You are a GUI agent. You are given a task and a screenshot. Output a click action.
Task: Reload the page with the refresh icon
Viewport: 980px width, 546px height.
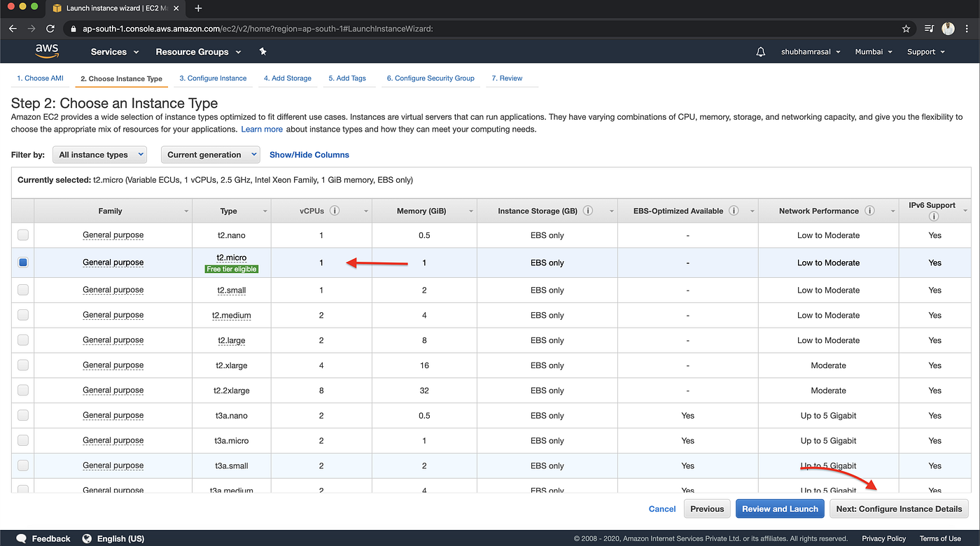pyautogui.click(x=50, y=29)
